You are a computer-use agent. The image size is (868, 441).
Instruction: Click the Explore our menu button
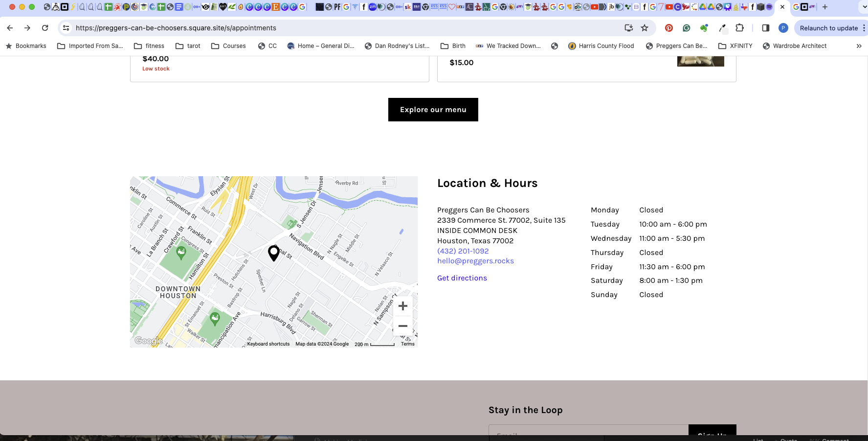point(433,110)
